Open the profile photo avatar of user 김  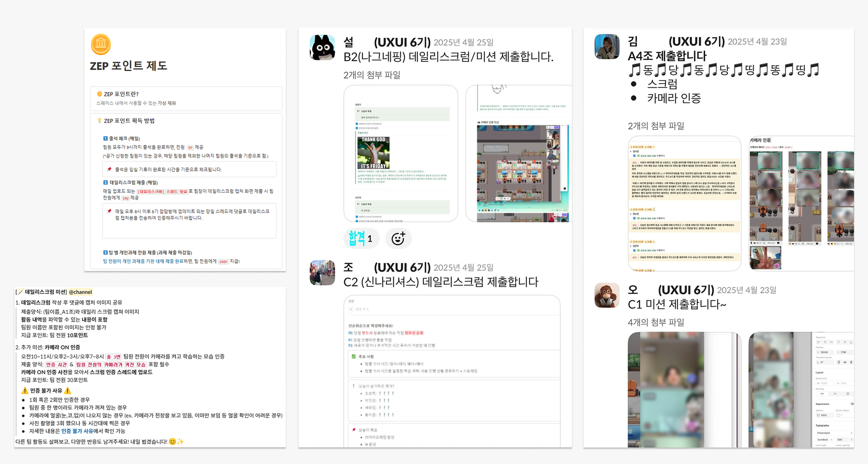point(607,47)
